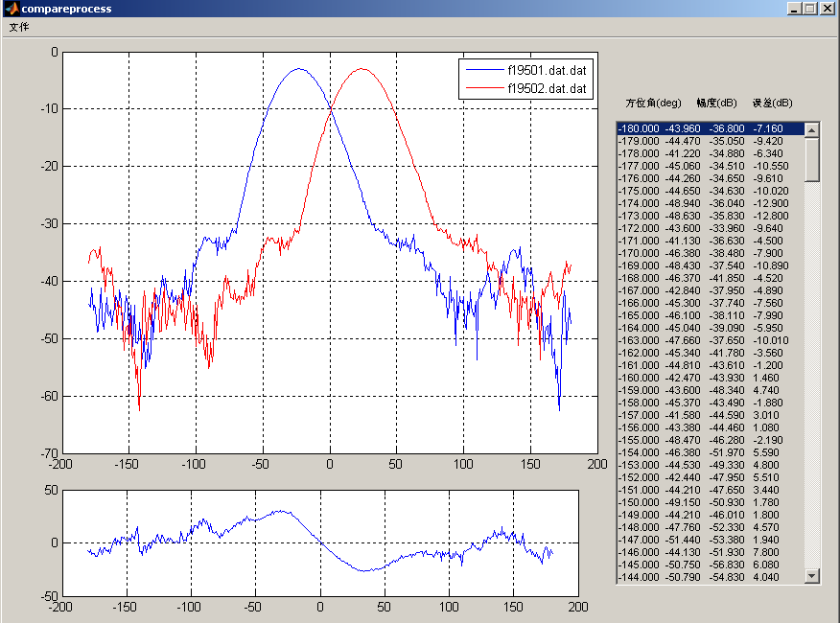Select the row starting with -178.000

coord(711,153)
